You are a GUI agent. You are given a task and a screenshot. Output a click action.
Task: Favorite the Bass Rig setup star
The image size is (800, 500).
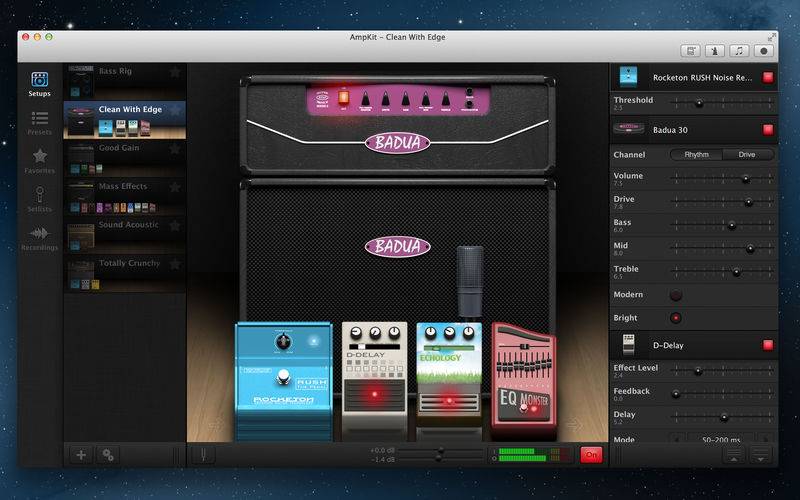[x=175, y=72]
